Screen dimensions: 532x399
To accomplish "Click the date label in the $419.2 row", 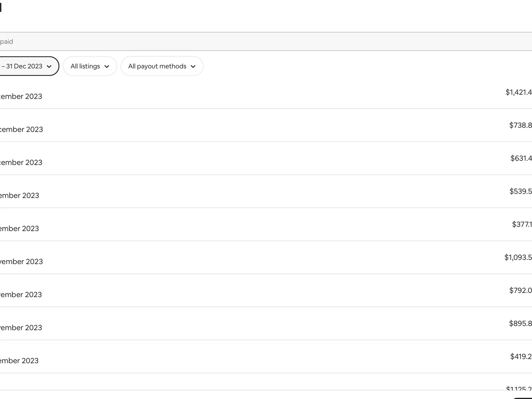I will pos(19,361).
